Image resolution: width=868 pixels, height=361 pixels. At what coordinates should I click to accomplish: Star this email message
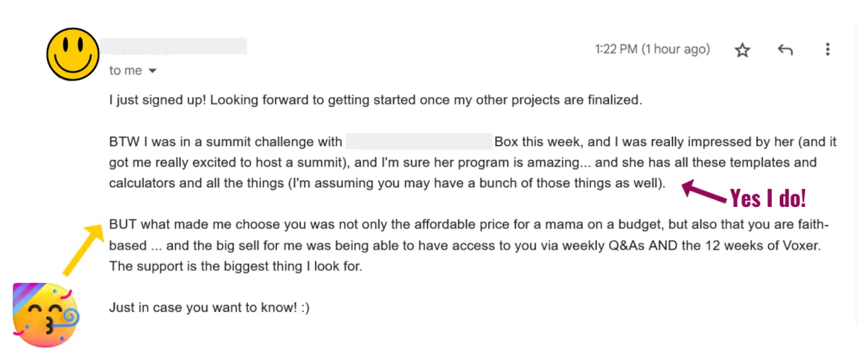coord(743,50)
